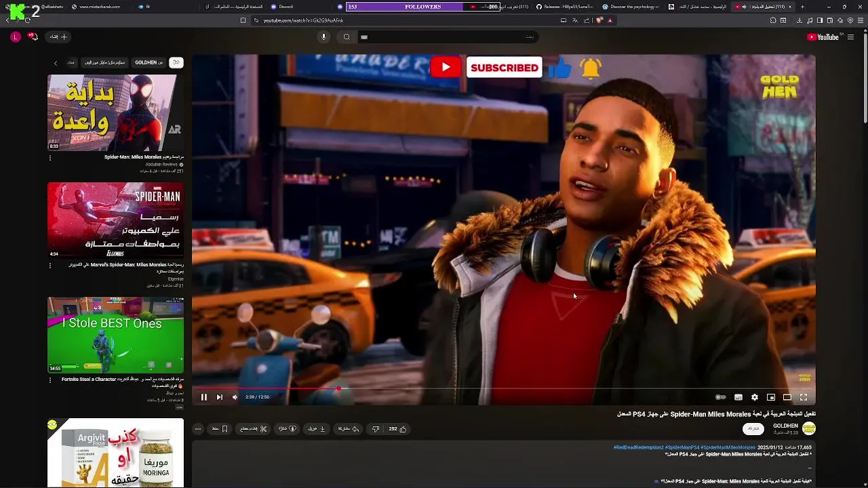Click the blue thumbs-up overlay in video
Screen dimensions: 868x488
pos(560,68)
